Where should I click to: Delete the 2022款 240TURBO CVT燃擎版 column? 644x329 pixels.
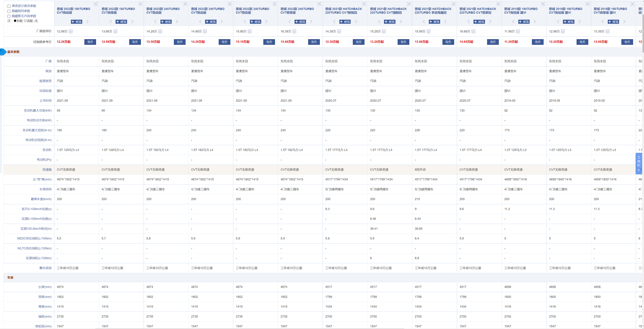pos(319,4)
